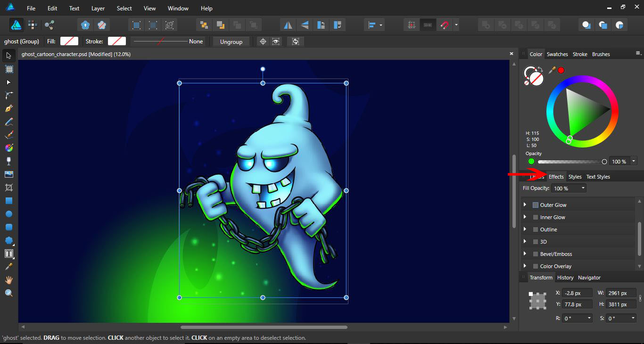Enable the Outer Glow effect
This screenshot has height=344, width=644.
click(536, 205)
